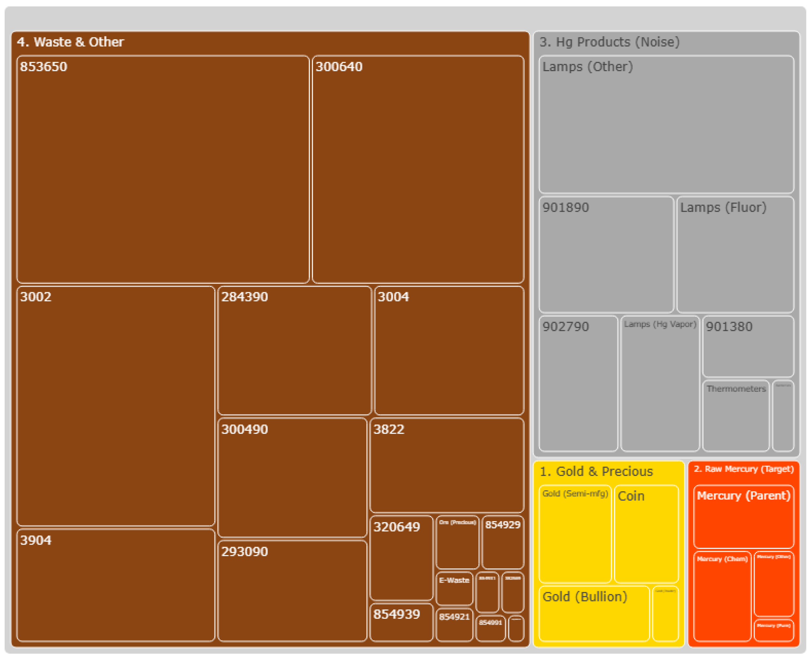This screenshot has height=662, width=812.
Task: Expand '1. Gold & Precious' group header
Action: (596, 471)
